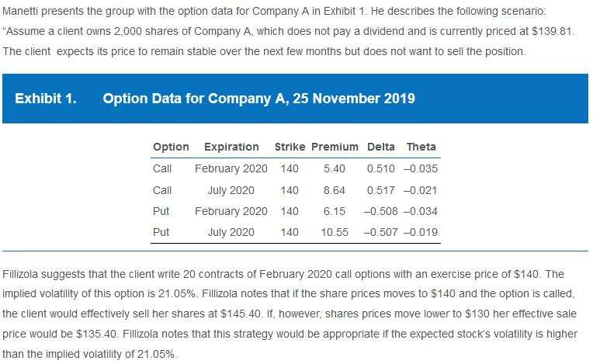Click the Expiration column header
Image resolution: width=593 pixels, height=364 pixels.
click(x=231, y=147)
